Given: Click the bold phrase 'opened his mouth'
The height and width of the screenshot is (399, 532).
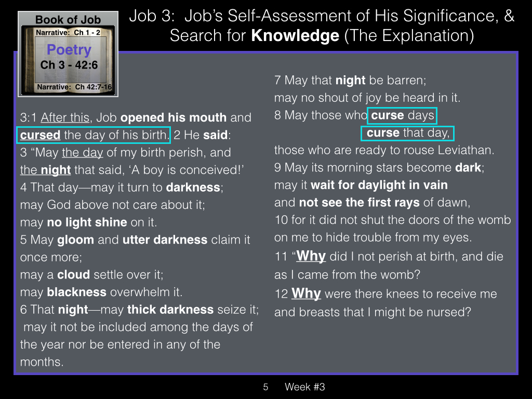Looking at the screenshot, I should point(174,117).
